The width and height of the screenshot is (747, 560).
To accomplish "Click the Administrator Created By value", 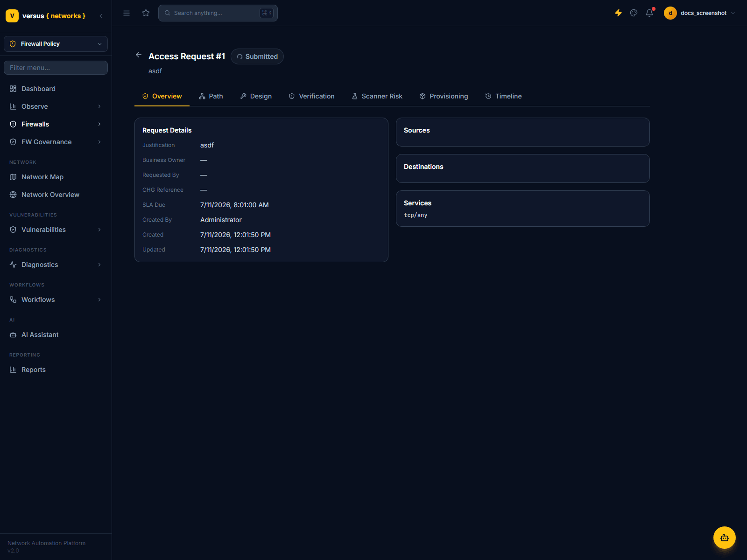I will click(x=221, y=220).
